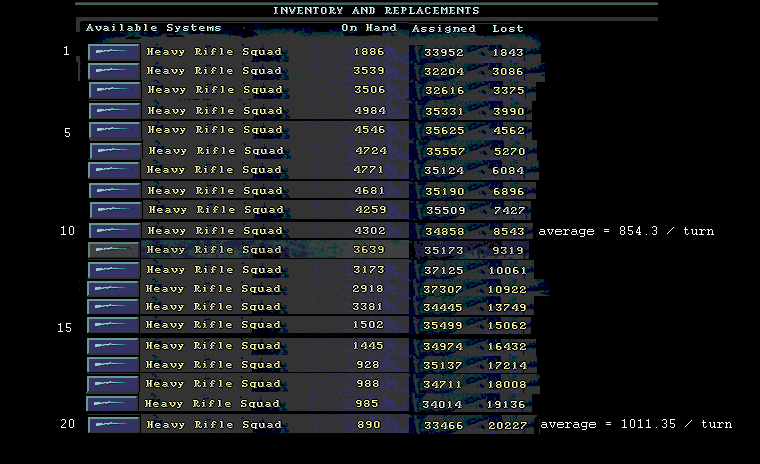
Task: Click the Lost value 7427
Action: [509, 211]
